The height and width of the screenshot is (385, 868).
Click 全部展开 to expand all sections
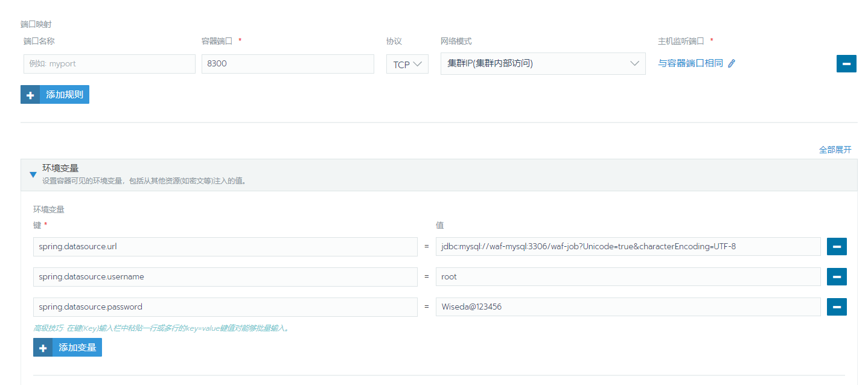[x=835, y=150]
